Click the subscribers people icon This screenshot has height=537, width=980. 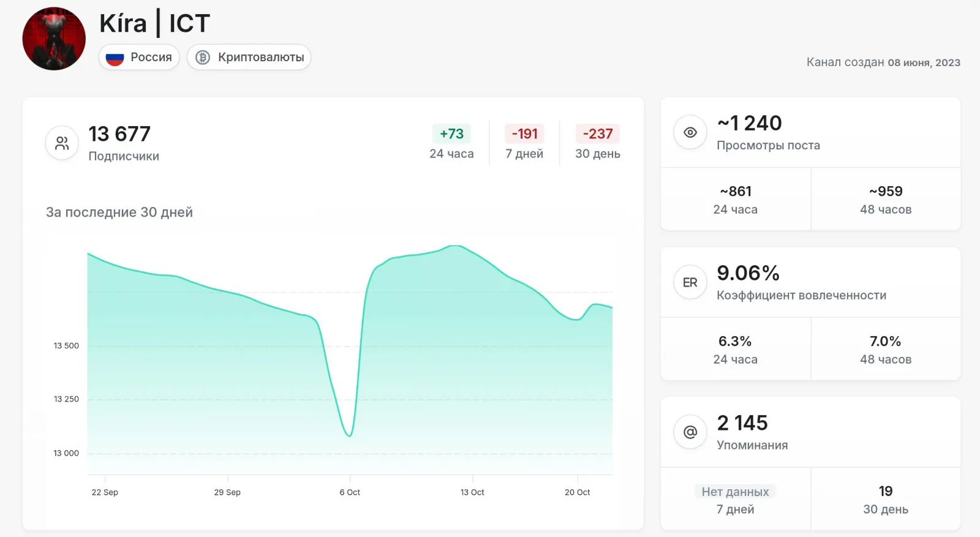(62, 143)
